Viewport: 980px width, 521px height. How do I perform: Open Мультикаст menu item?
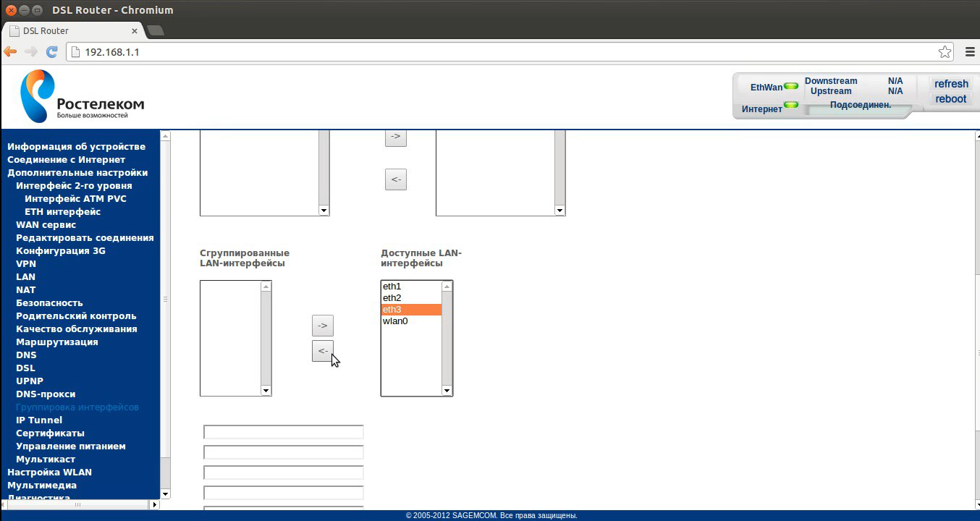[x=46, y=459]
